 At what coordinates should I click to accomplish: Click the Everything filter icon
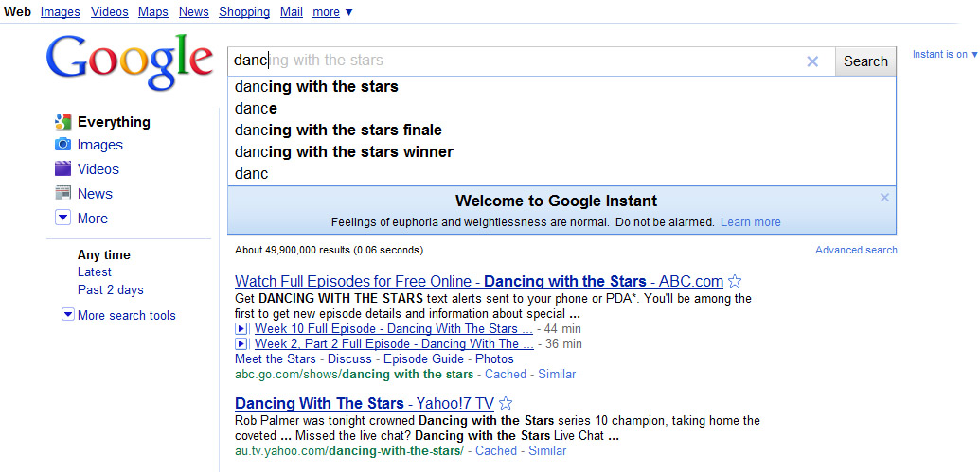pyautogui.click(x=63, y=122)
